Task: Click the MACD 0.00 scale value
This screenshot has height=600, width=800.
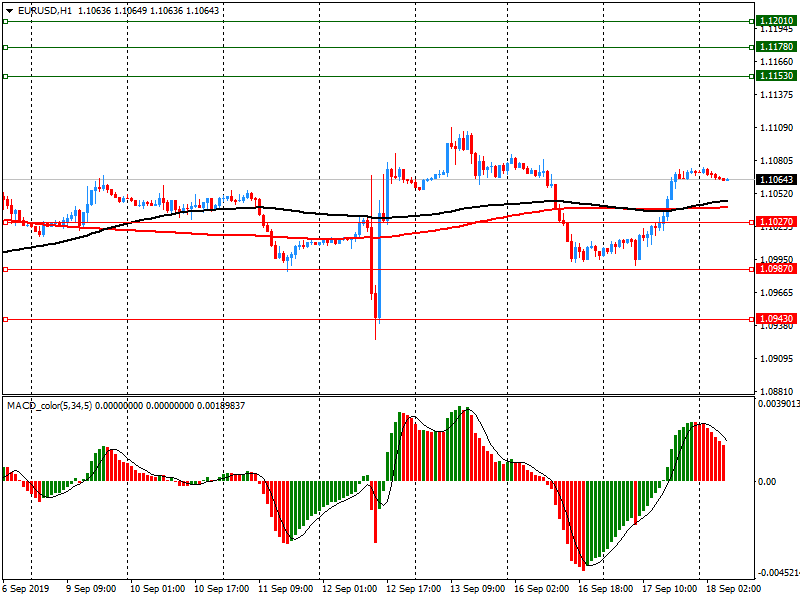Action: 767,481
